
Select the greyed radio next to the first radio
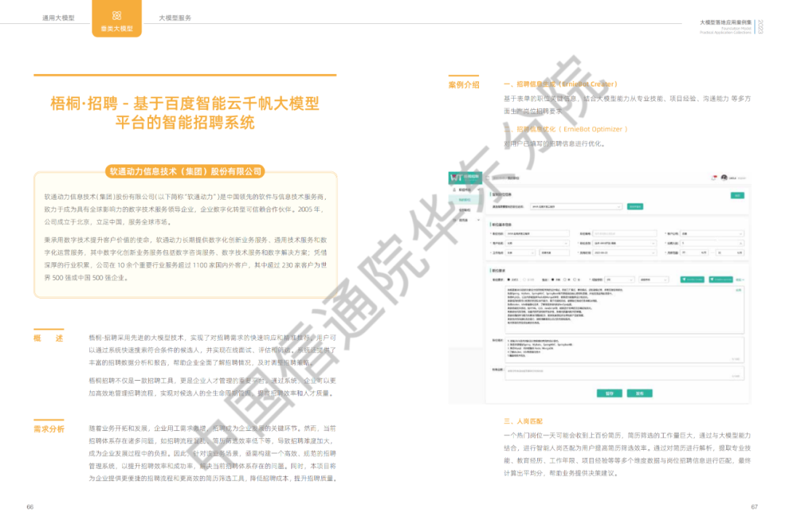point(525,280)
